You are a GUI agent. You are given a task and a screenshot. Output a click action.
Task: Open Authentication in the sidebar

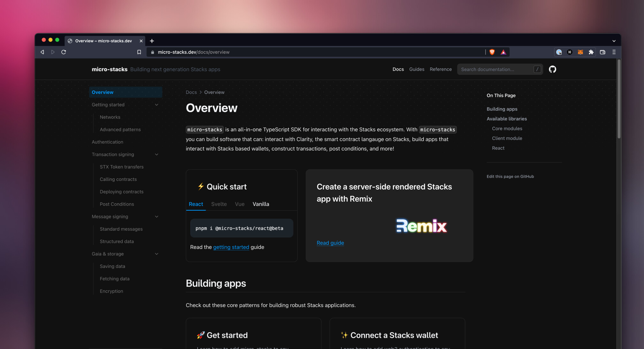107,142
